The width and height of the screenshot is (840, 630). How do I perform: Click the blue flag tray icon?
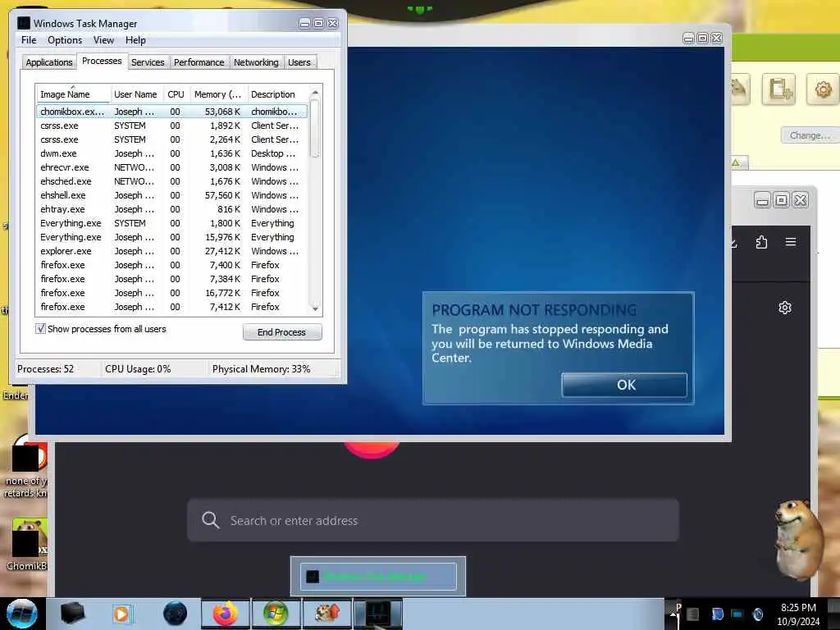(x=717, y=614)
